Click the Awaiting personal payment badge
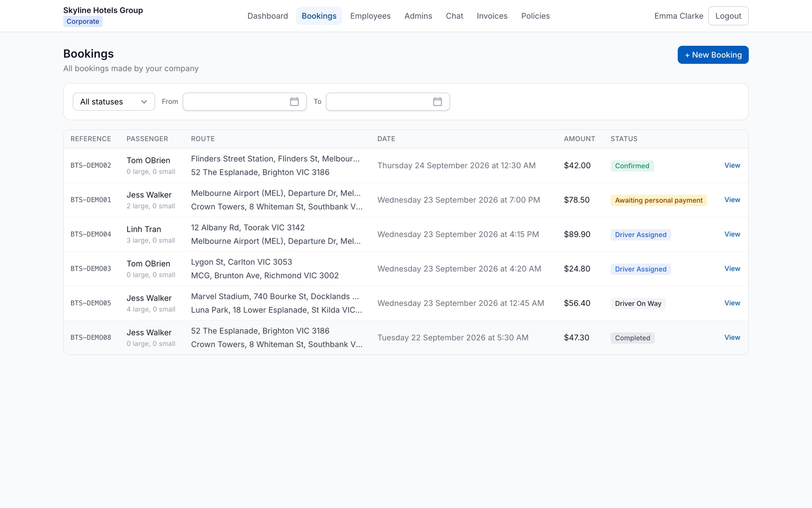 coord(659,200)
